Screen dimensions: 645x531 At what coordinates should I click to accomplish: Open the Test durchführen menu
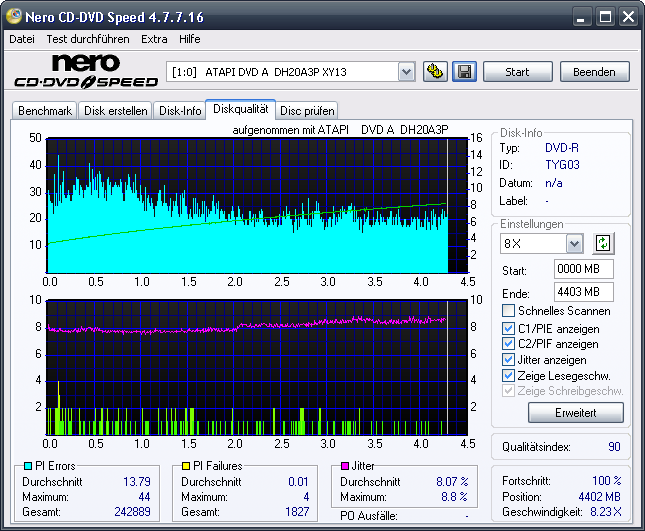point(88,39)
